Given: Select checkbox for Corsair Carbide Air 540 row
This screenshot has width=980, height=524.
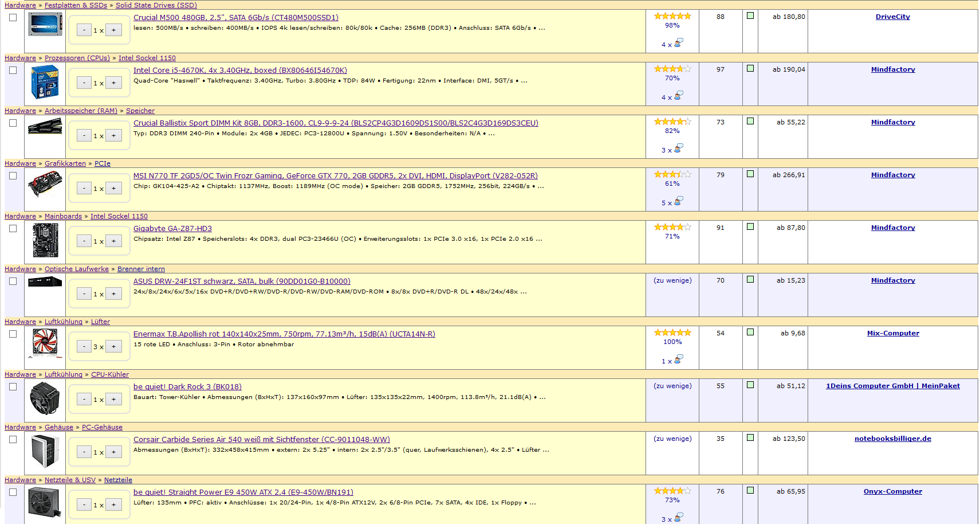Looking at the screenshot, I should (x=13, y=440).
